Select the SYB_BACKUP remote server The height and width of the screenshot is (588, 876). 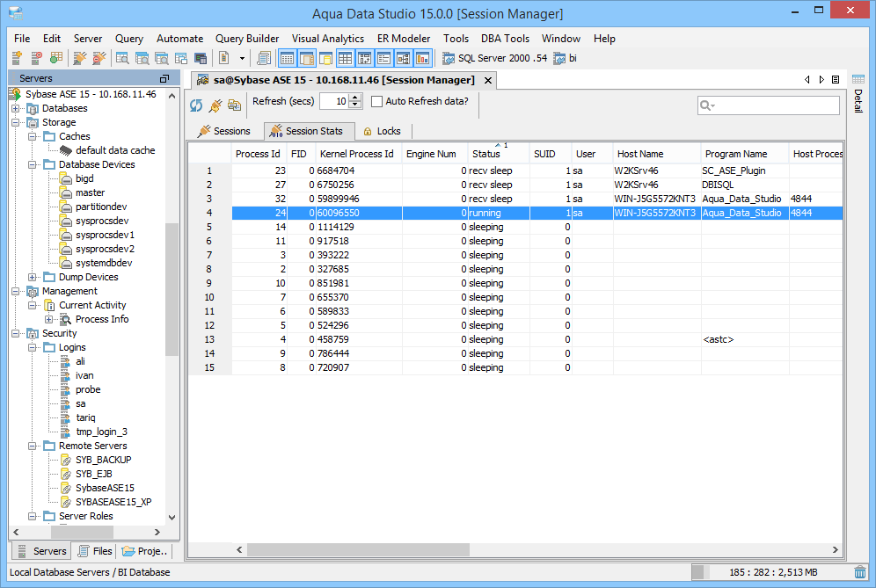coord(104,461)
